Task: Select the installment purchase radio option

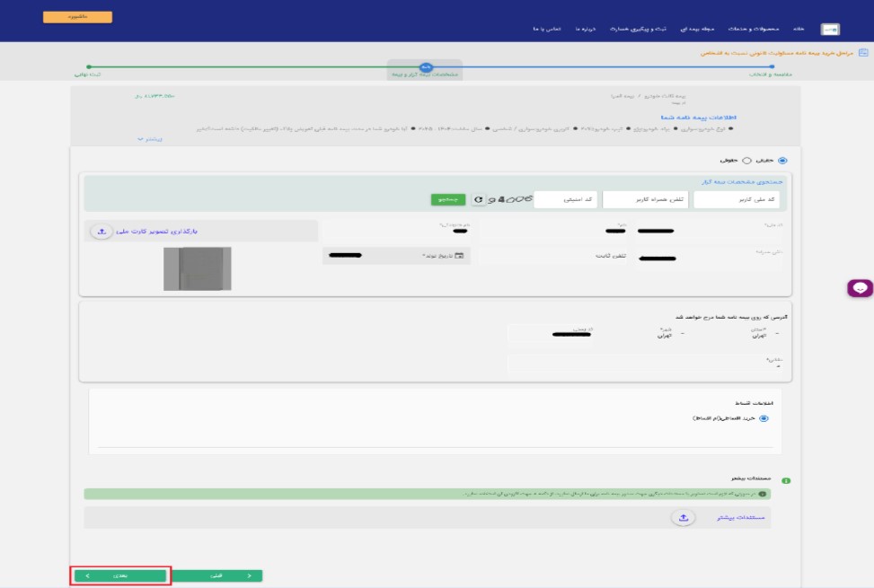Action: pos(764,418)
